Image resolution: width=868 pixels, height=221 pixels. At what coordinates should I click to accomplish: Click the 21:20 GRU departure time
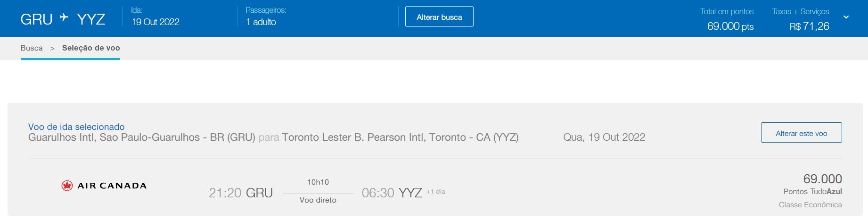[241, 193]
